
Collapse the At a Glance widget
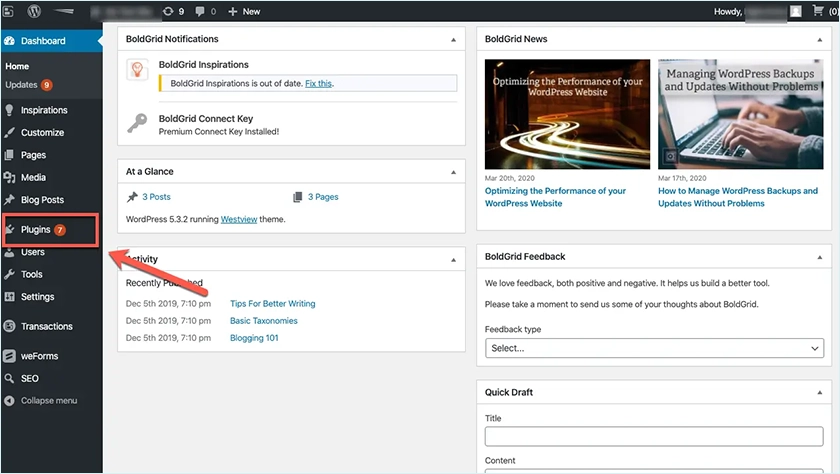pyautogui.click(x=453, y=172)
